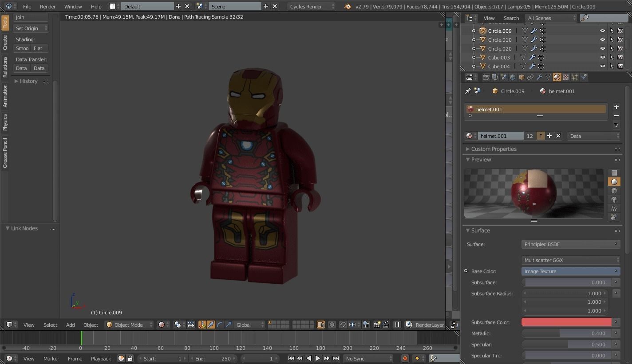
Task: Select the sphere preview shape icon
Action: [x=614, y=182]
